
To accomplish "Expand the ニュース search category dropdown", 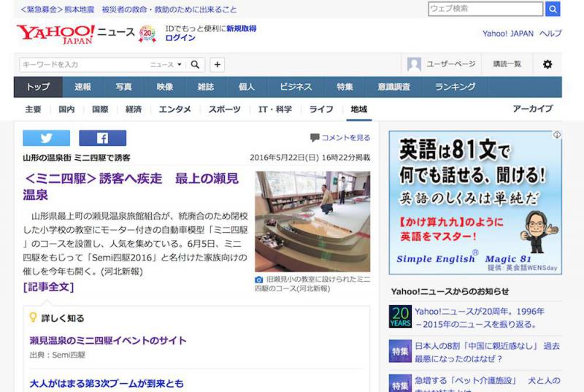I will [x=166, y=64].
